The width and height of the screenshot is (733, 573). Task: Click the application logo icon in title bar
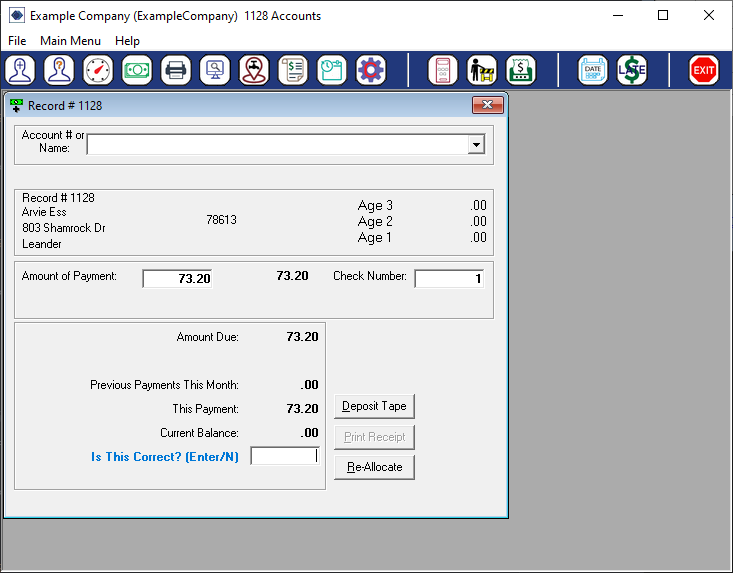tap(17, 15)
